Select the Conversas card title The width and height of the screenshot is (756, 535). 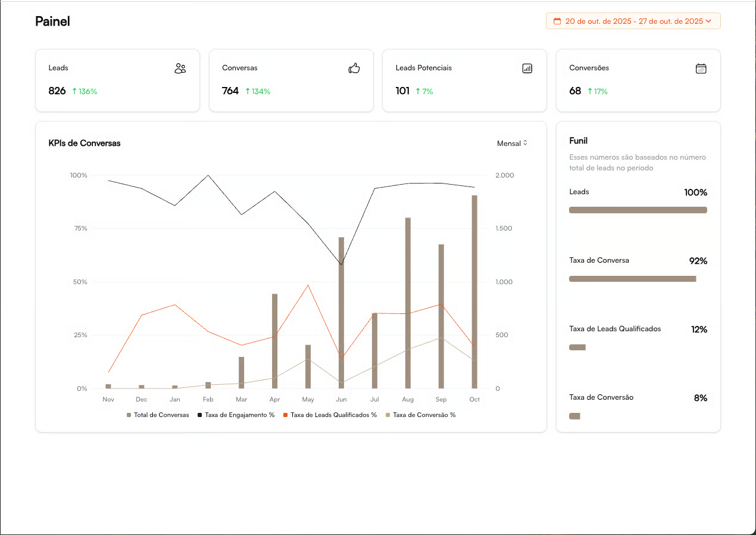tap(239, 68)
